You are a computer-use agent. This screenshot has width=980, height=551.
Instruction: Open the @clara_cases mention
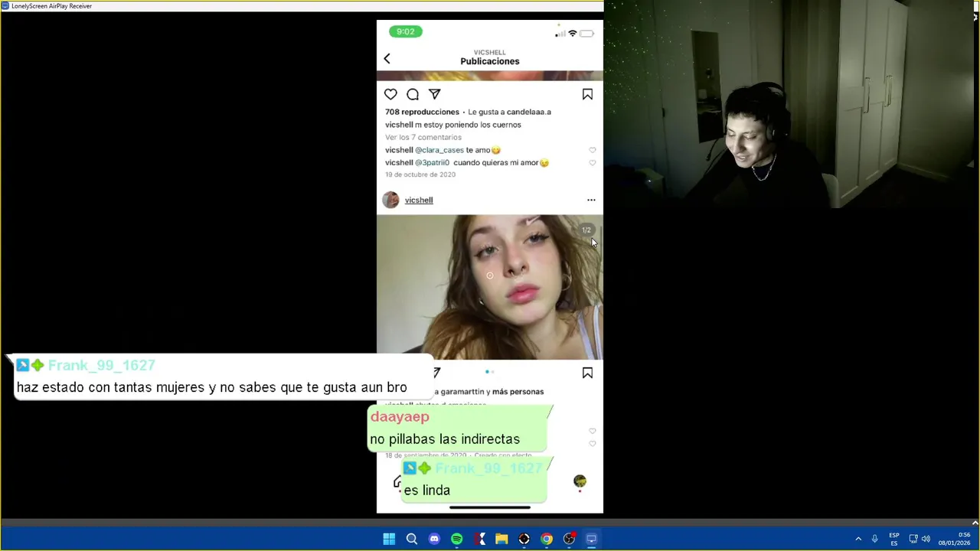[439, 150]
